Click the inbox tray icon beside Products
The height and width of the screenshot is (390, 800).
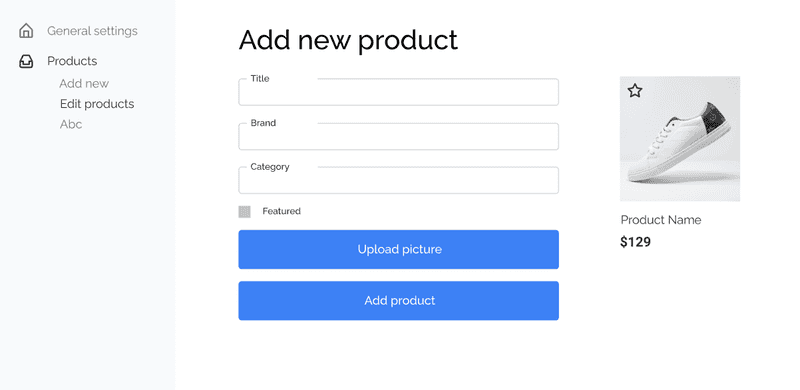26,61
